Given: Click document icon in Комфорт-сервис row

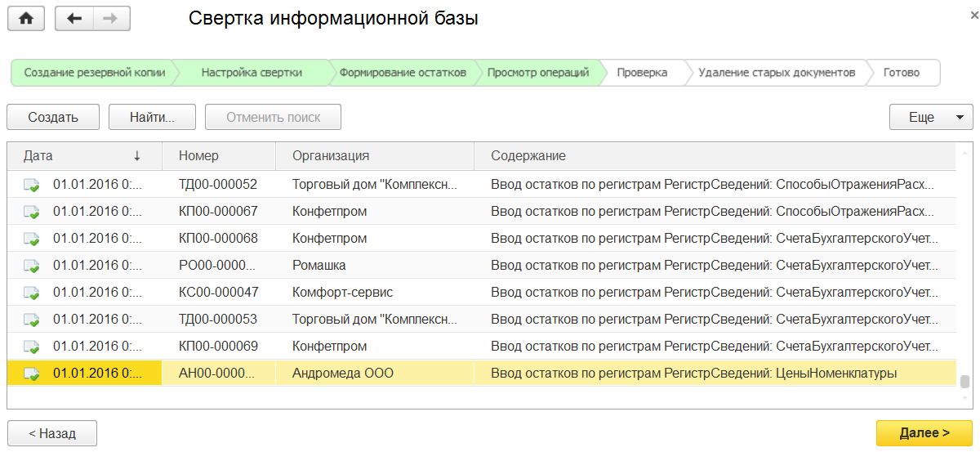Looking at the screenshot, I should click(32, 293).
